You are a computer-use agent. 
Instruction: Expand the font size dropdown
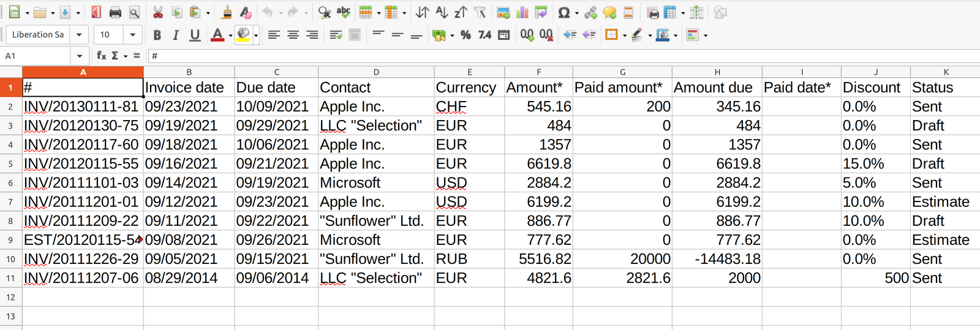tap(132, 35)
